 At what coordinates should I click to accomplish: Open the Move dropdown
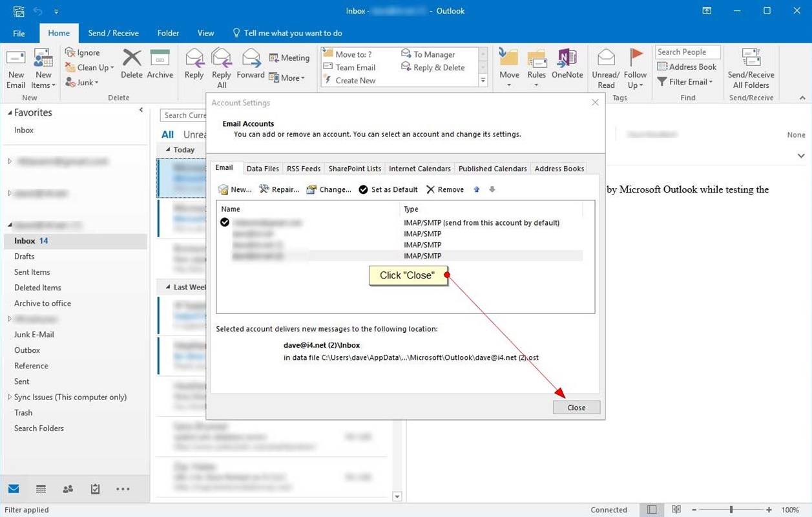click(509, 69)
